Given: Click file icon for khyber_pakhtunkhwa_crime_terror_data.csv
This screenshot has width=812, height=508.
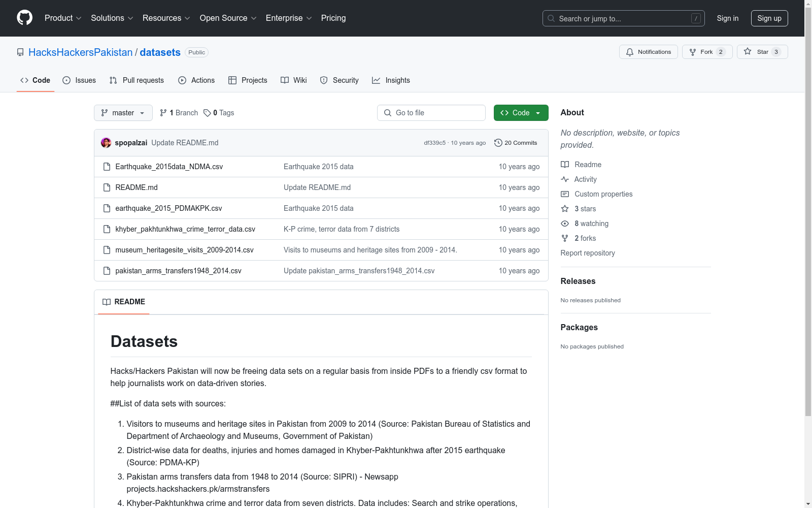Looking at the screenshot, I should [107, 229].
